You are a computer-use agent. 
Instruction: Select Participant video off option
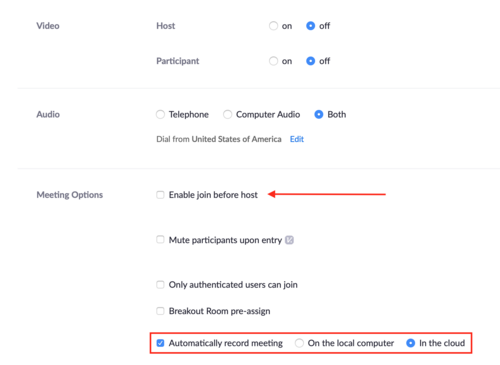[x=310, y=61]
